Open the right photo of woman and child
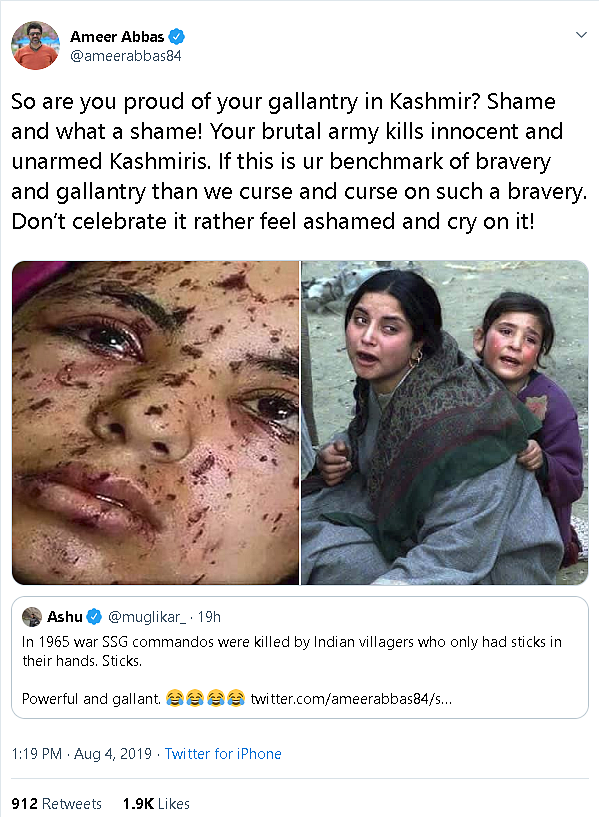599x817 pixels. point(445,423)
